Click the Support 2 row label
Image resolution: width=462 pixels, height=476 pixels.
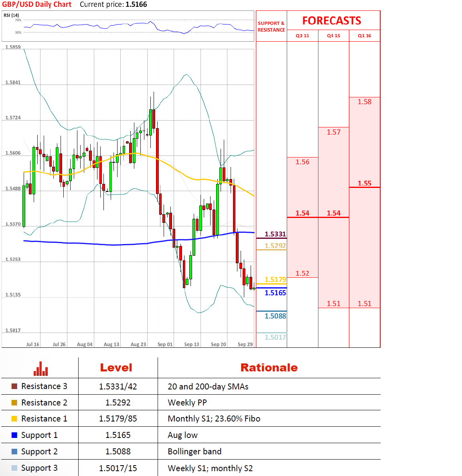click(x=39, y=452)
